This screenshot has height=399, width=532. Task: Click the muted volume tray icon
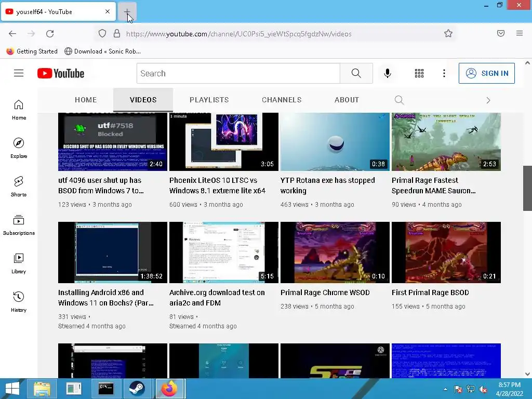tap(483, 389)
